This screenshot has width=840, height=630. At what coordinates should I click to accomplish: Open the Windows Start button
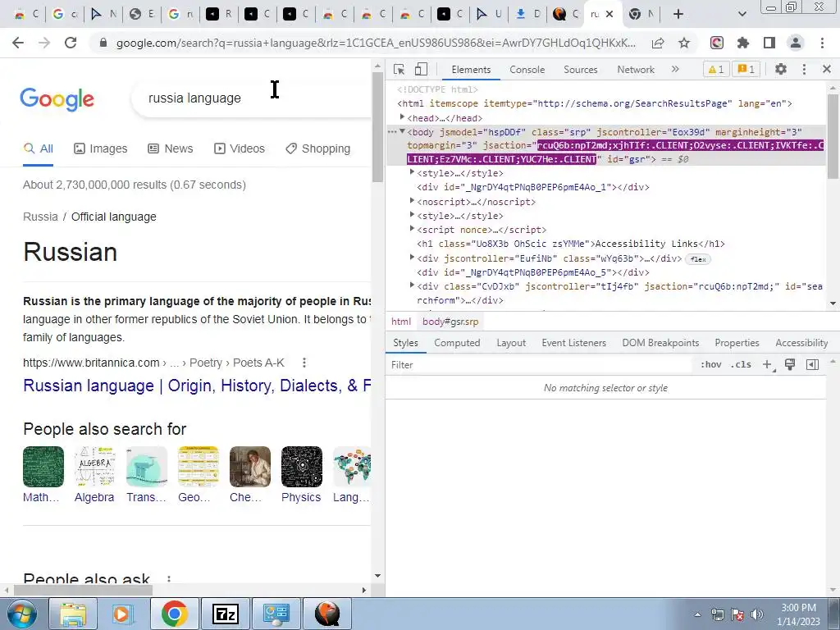pos(21,614)
